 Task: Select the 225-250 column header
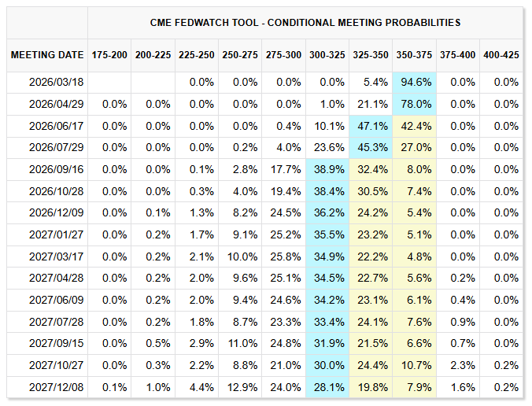click(197, 55)
